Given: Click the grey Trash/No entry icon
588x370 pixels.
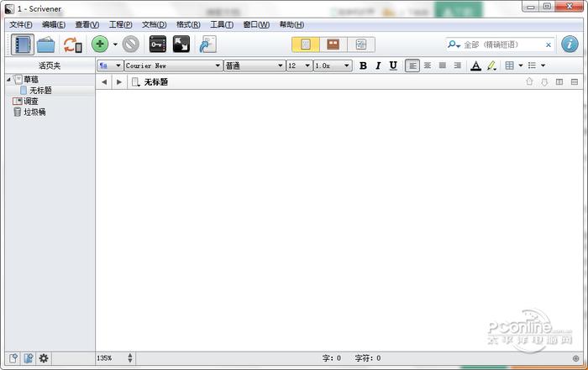Looking at the screenshot, I should pos(131,44).
